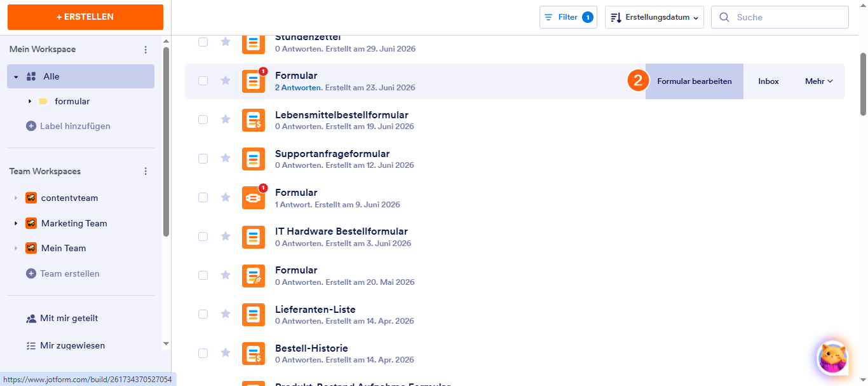Star the Stundenzettel form
Screen dimensions: 868x386
coord(226,41)
